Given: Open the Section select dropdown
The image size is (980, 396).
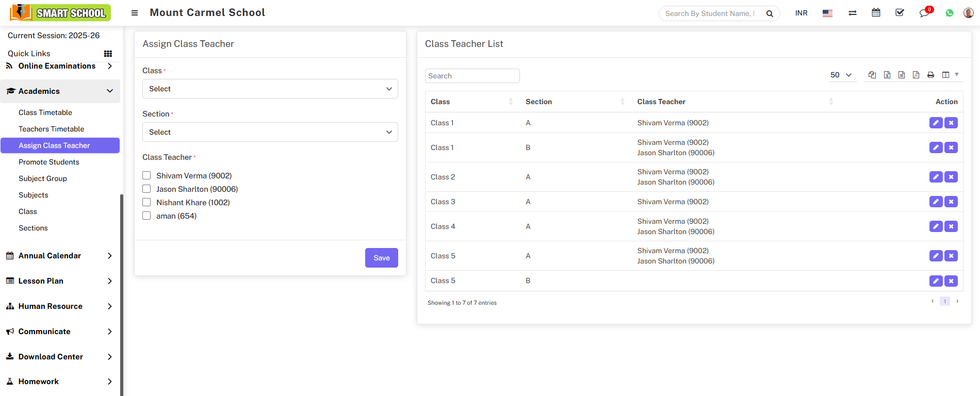Looking at the screenshot, I should (x=270, y=132).
